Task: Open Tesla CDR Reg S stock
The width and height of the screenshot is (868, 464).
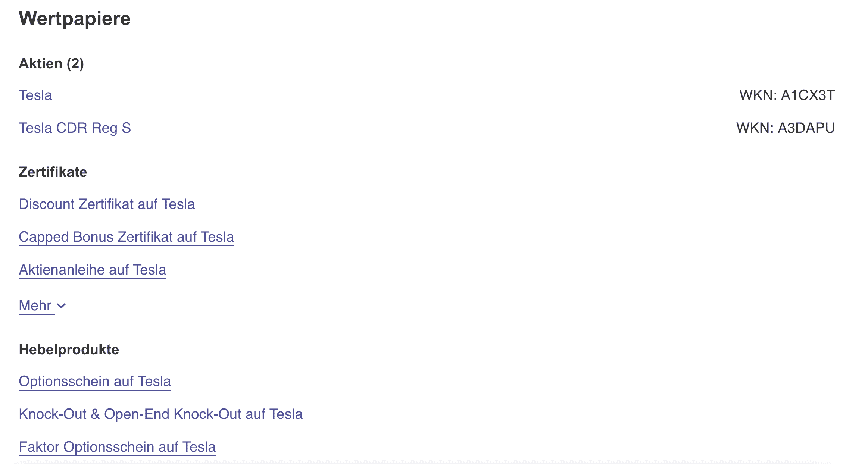Action: (75, 128)
